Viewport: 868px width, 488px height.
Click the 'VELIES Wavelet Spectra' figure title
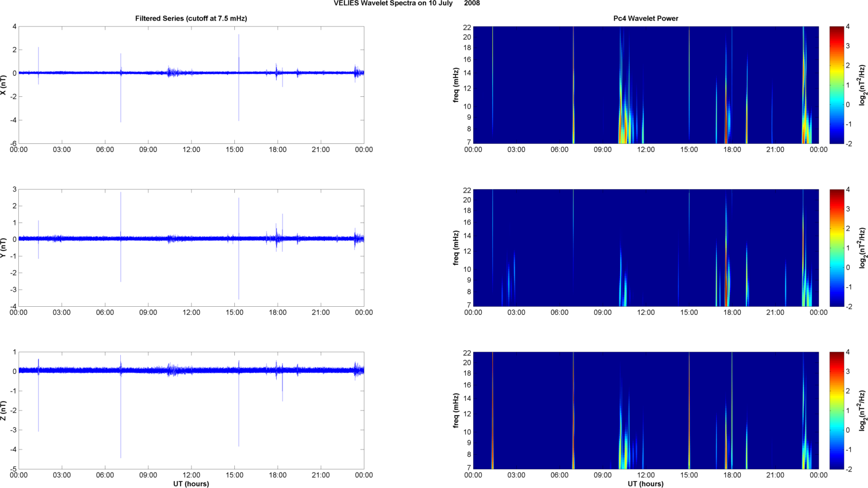407,3
